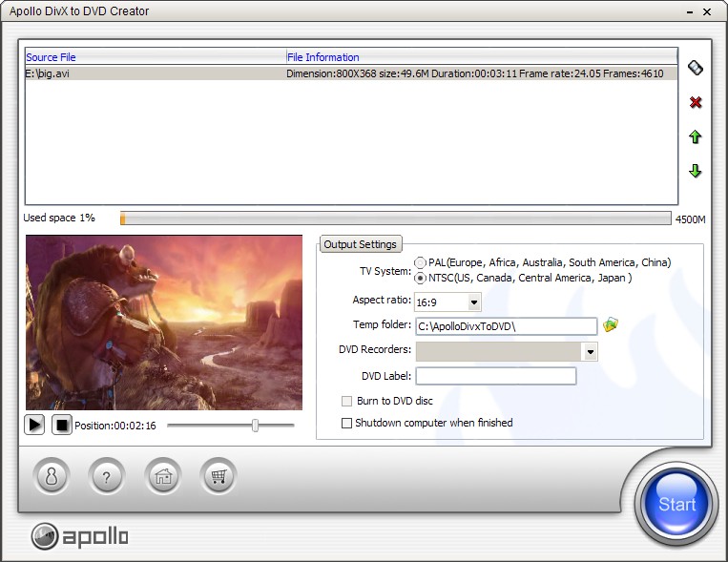728x562 pixels.
Task: Remove selected file with red X icon
Action: click(695, 102)
